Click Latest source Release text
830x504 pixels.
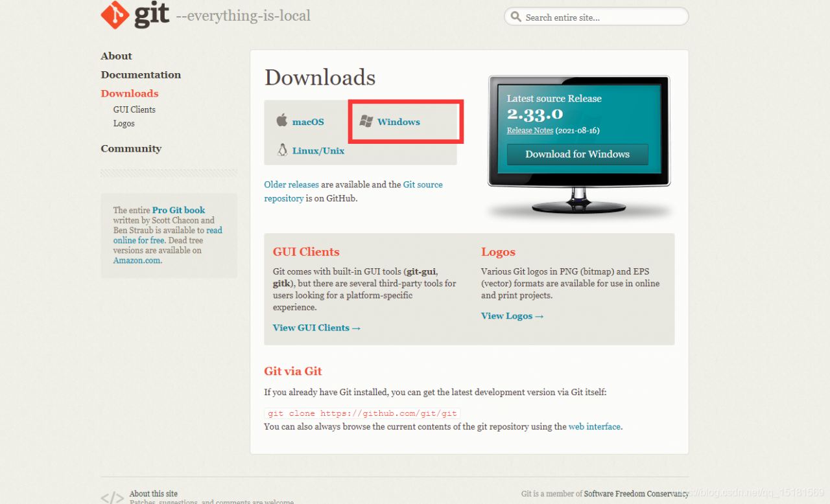pos(554,98)
